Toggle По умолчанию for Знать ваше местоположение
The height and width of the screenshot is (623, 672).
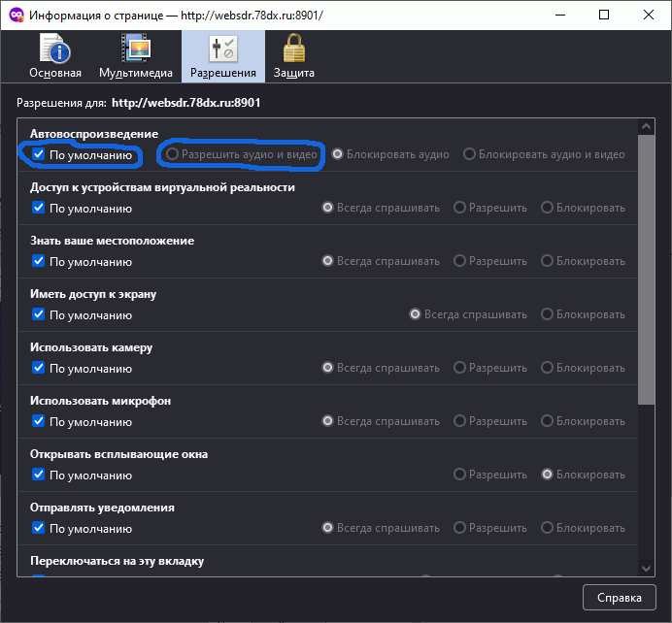pos(39,261)
